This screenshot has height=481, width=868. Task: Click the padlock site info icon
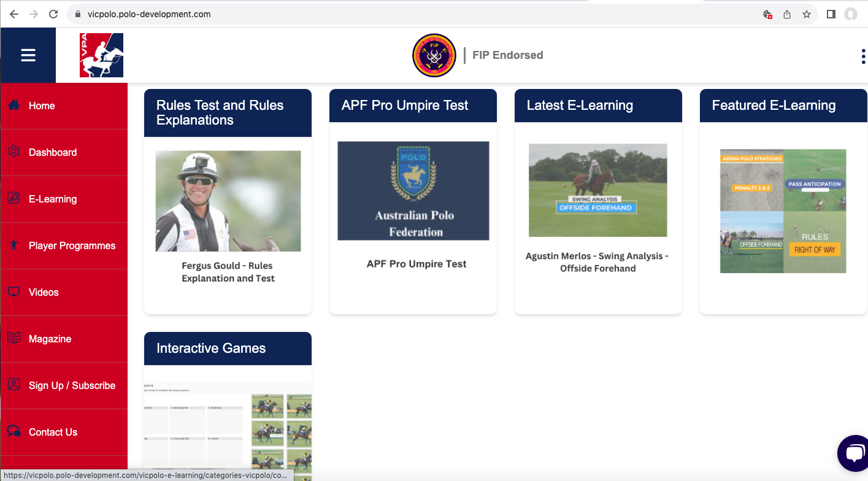(x=78, y=14)
